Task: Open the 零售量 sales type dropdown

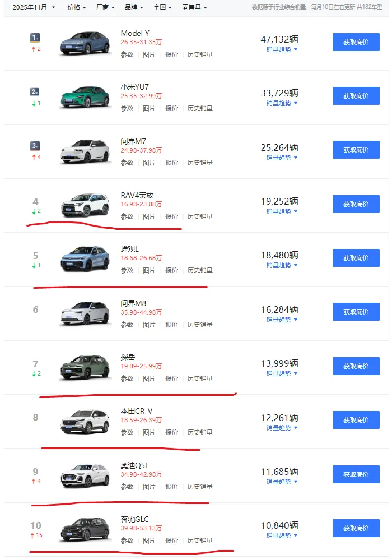Action: tap(194, 7)
